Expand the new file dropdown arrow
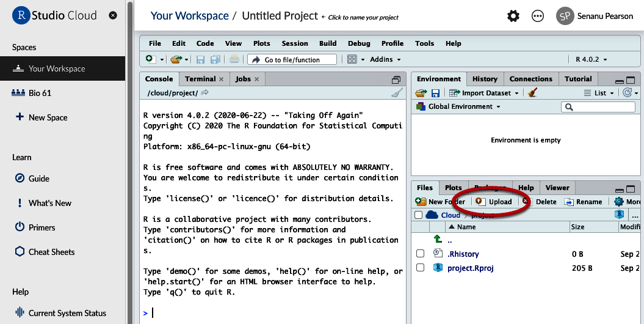This screenshot has width=644, height=324. 162,60
